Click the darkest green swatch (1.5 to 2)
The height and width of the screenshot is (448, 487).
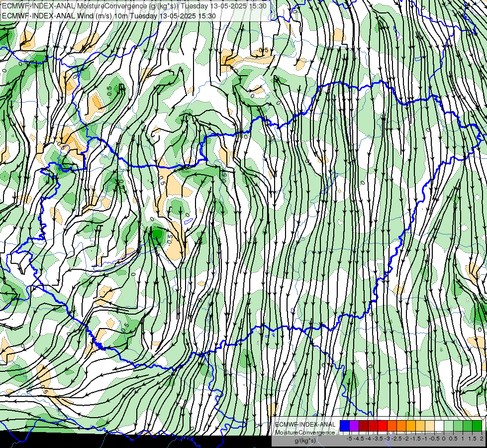coord(477,426)
